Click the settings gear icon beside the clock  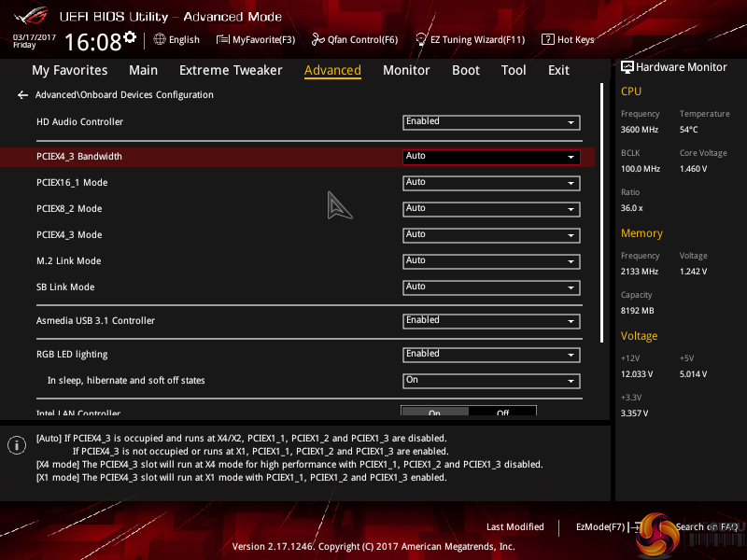130,38
